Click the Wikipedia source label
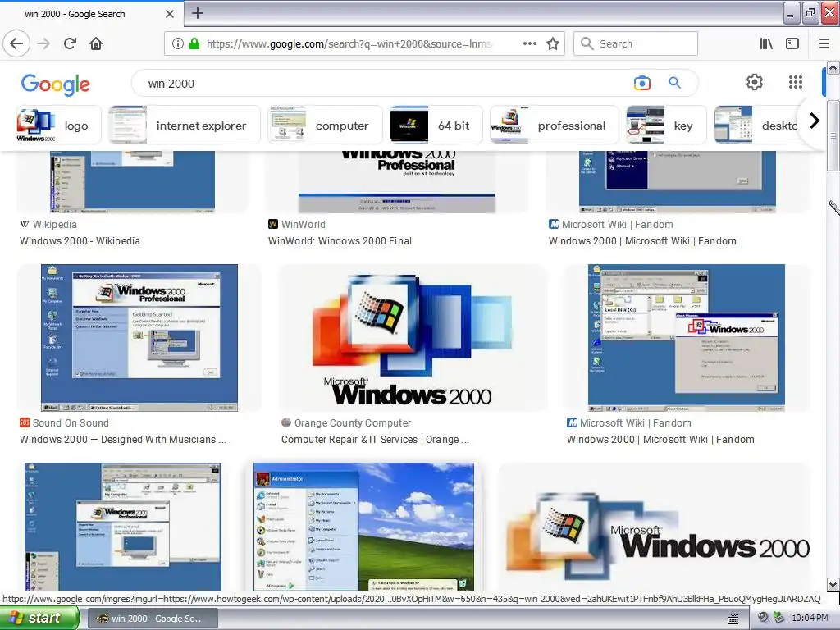840x630 pixels. click(55, 225)
